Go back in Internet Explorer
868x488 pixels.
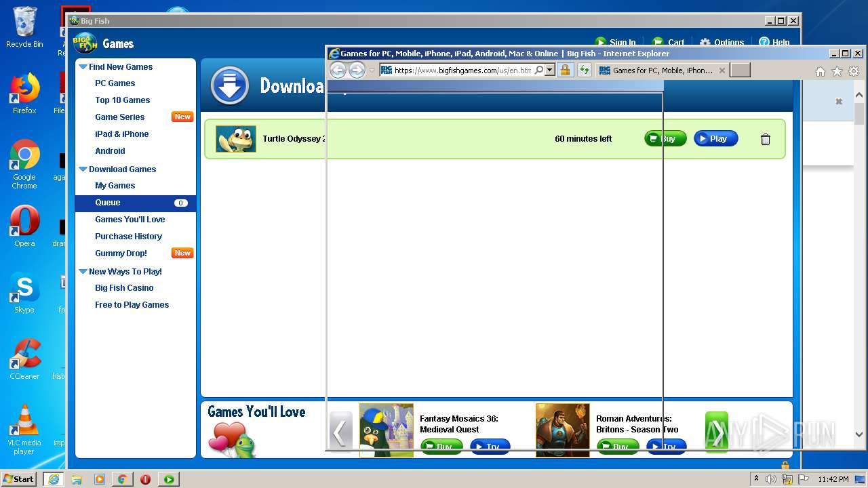coord(338,70)
